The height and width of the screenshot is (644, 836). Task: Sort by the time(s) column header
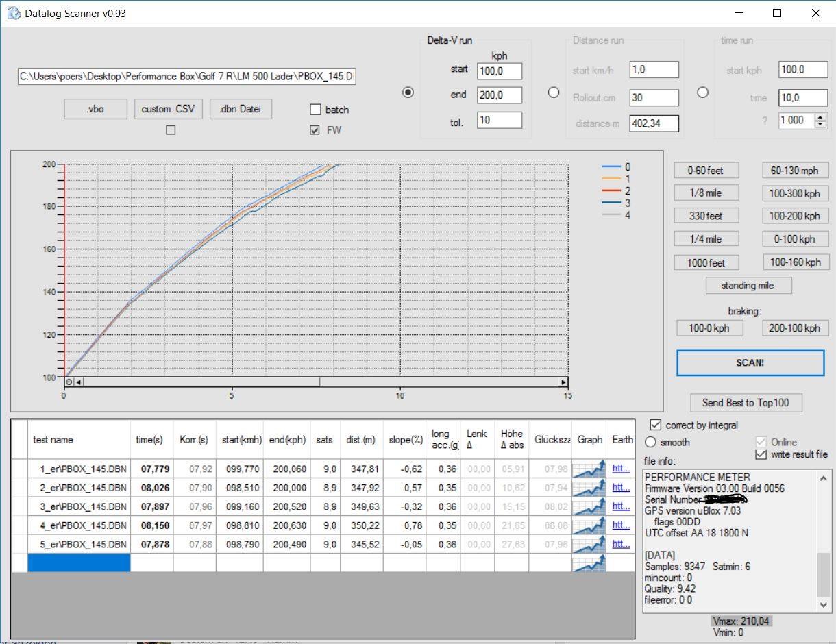click(x=149, y=440)
